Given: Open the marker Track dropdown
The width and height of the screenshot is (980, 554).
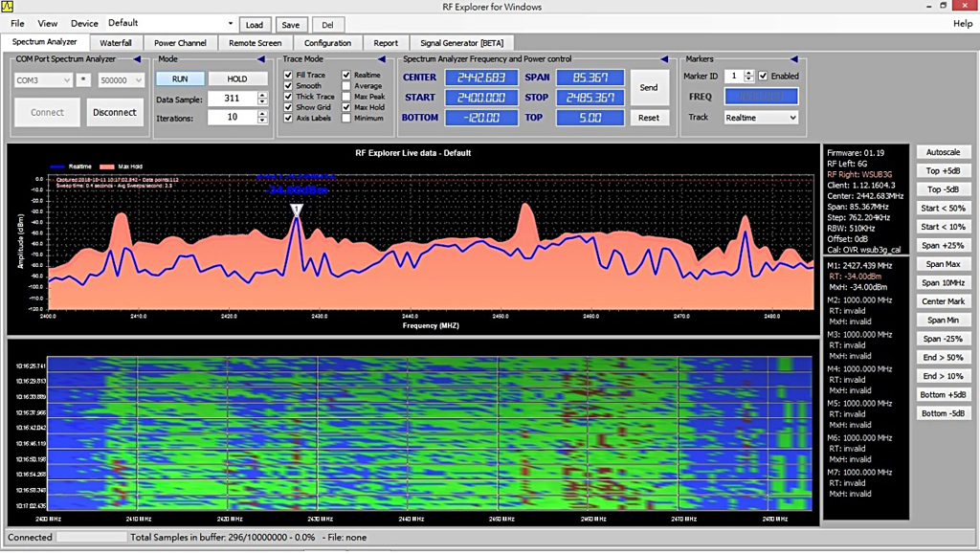Looking at the screenshot, I should 761,118.
